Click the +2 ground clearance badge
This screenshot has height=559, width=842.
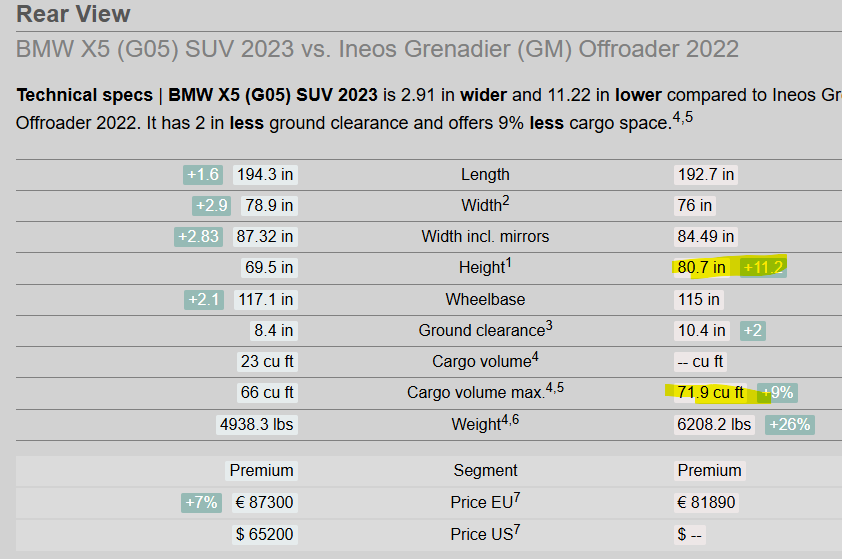tap(753, 330)
